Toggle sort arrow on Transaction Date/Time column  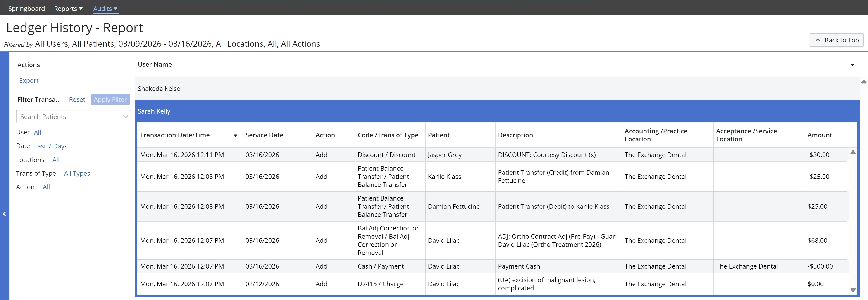pos(236,136)
